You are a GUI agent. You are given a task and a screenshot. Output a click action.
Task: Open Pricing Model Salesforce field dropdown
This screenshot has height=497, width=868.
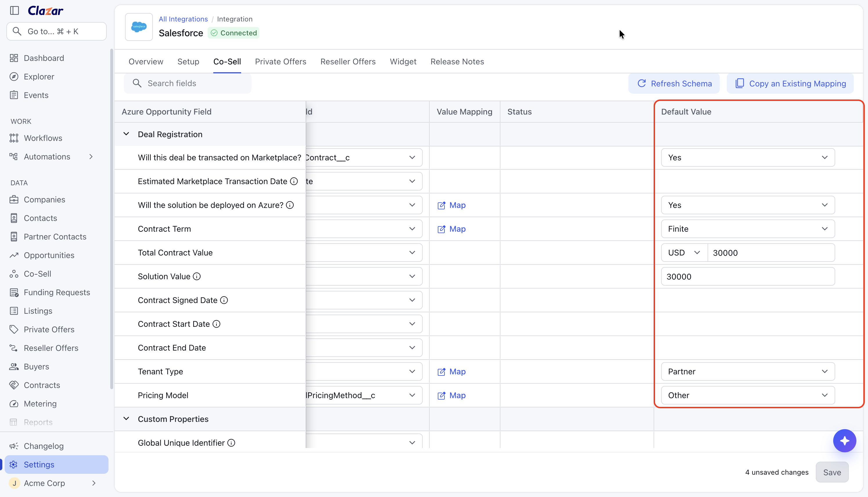pyautogui.click(x=364, y=395)
